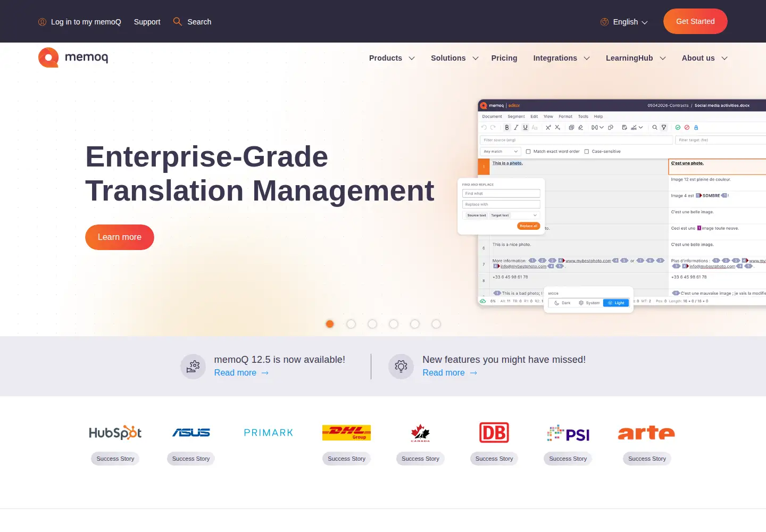Expand the LearningHub menu
This screenshot has width=766, height=532.
click(x=636, y=58)
